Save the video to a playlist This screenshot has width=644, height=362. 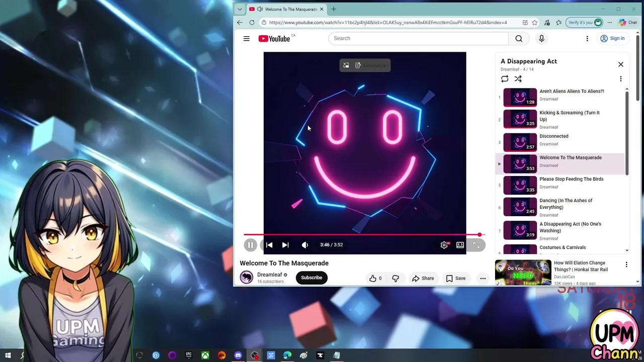point(456,278)
